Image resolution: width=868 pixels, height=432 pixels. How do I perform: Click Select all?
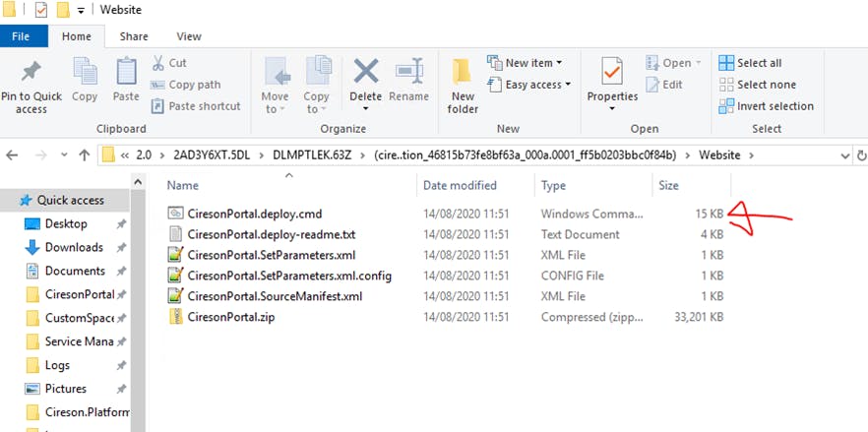tap(750, 63)
